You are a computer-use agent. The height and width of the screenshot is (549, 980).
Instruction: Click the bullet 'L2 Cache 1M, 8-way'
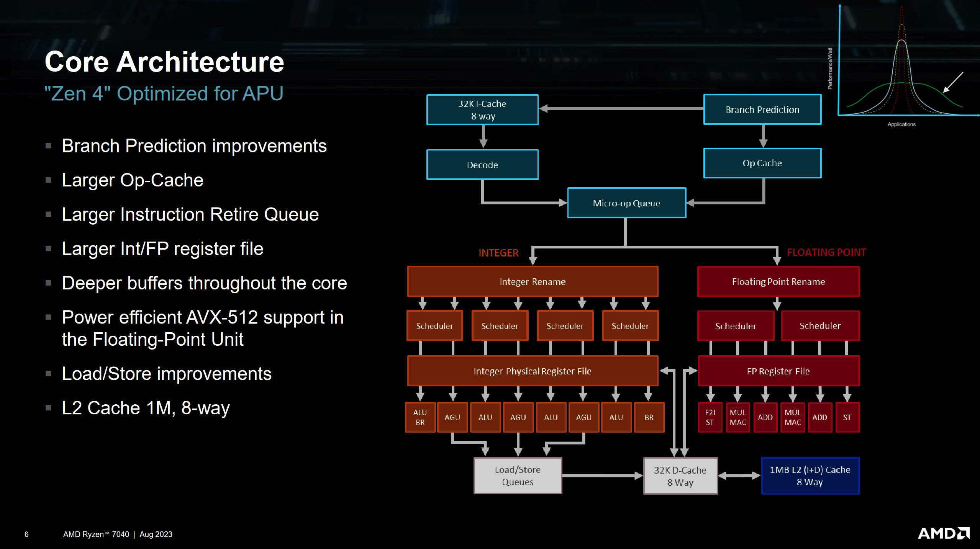click(x=146, y=408)
